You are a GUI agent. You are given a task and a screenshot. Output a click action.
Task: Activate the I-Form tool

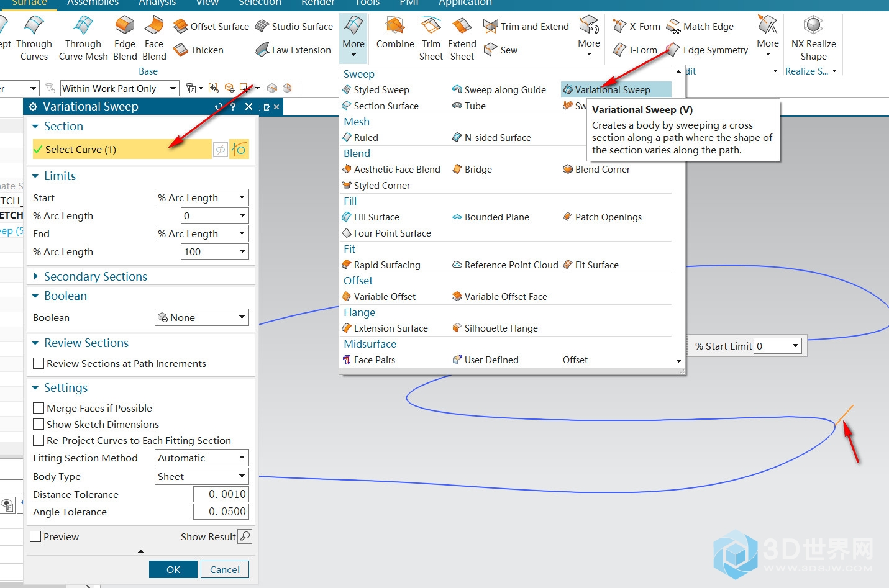(635, 50)
